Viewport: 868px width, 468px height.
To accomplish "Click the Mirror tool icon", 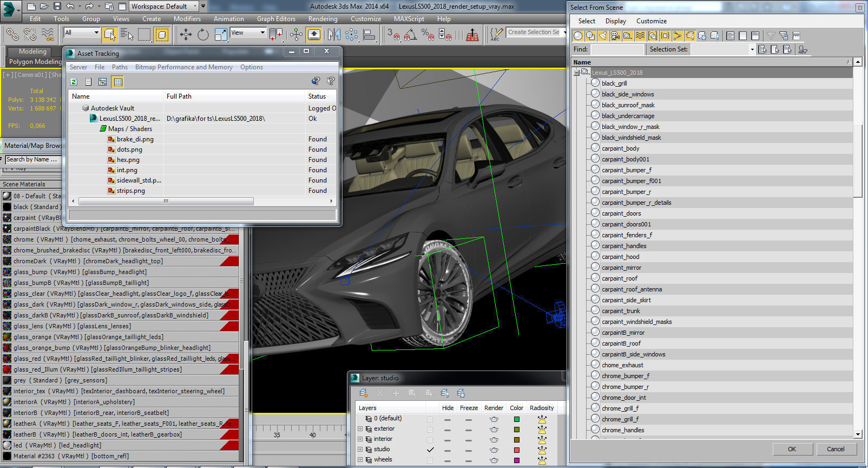I will click(x=334, y=35).
